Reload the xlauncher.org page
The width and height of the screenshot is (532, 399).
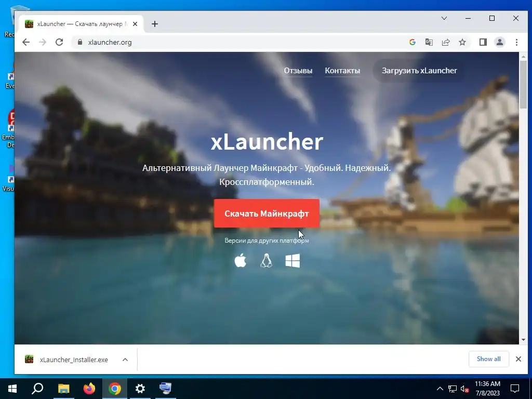tap(59, 42)
